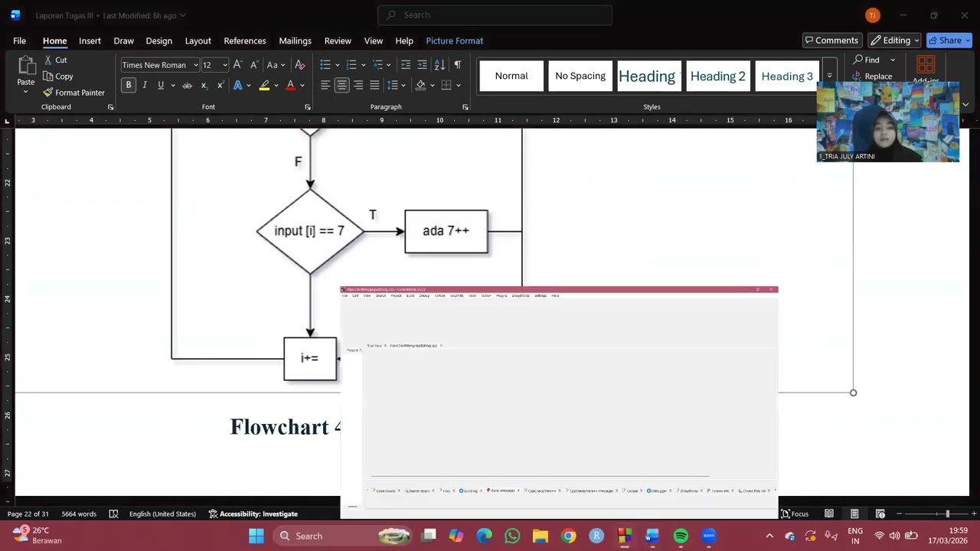Toggle Strikethrough formatting
980x551 pixels.
[x=187, y=85]
